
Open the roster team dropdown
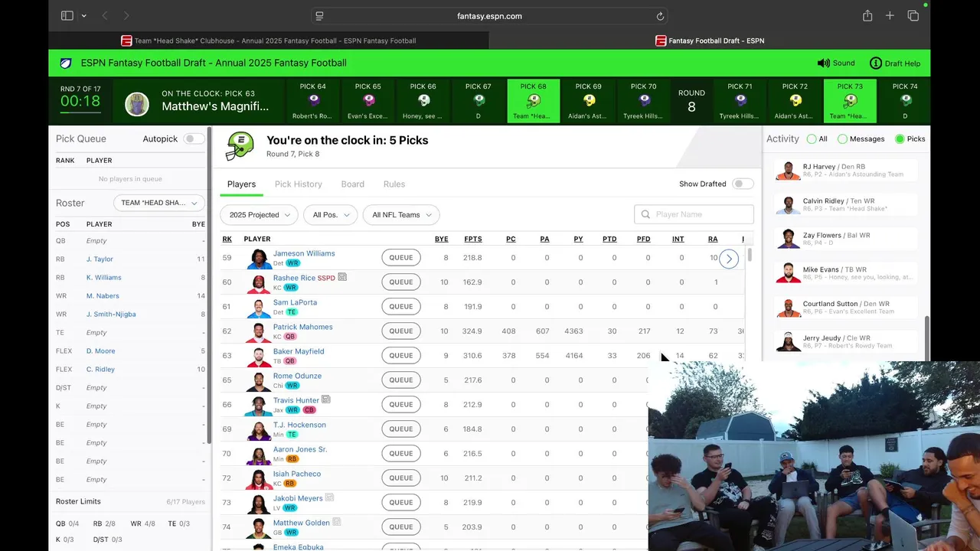159,203
